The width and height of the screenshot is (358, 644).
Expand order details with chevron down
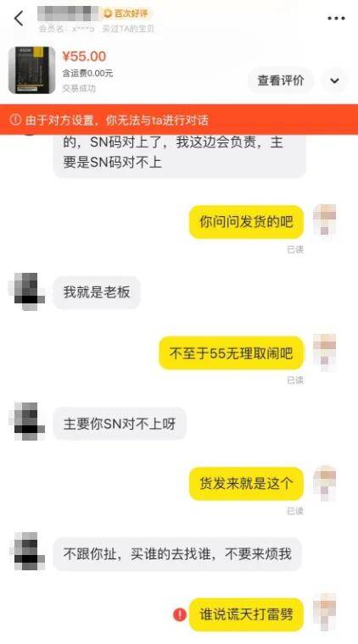tap(334, 80)
